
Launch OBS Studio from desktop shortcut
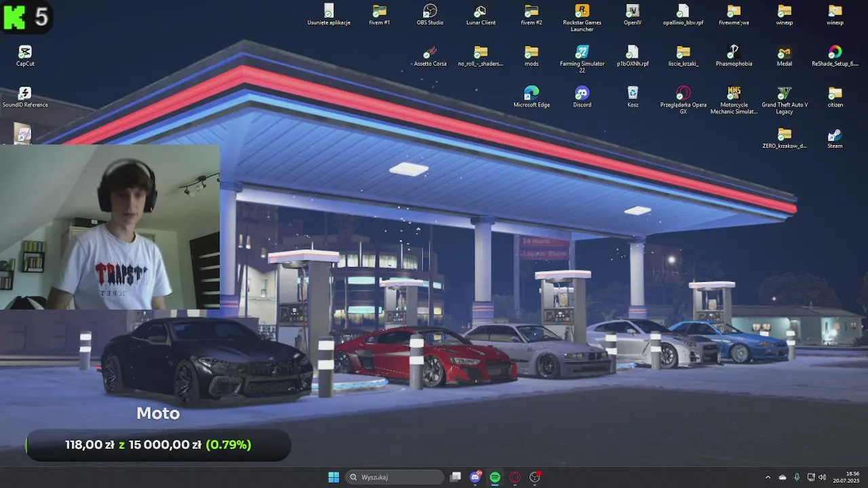pos(430,15)
